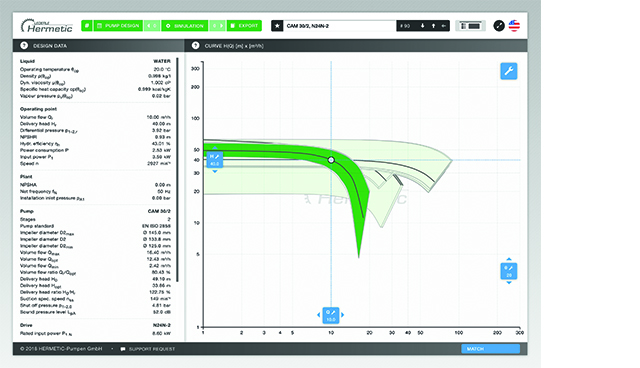
Task: Click the blue Match button
Action: [490, 349]
